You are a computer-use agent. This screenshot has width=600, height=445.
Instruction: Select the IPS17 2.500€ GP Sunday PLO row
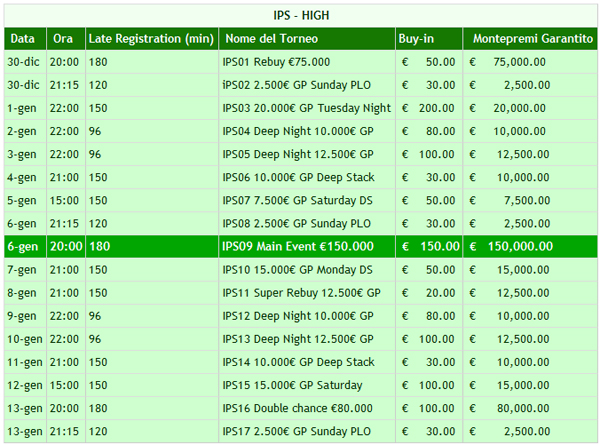(x=301, y=432)
